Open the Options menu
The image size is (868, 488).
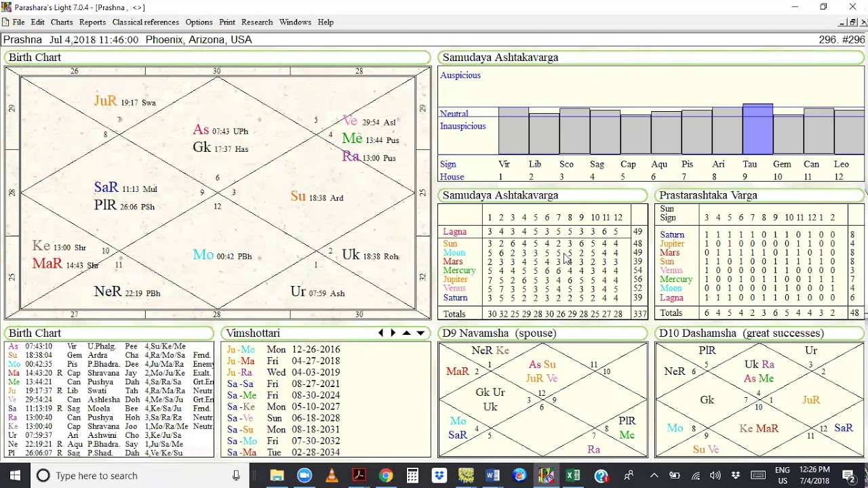pyautogui.click(x=199, y=22)
